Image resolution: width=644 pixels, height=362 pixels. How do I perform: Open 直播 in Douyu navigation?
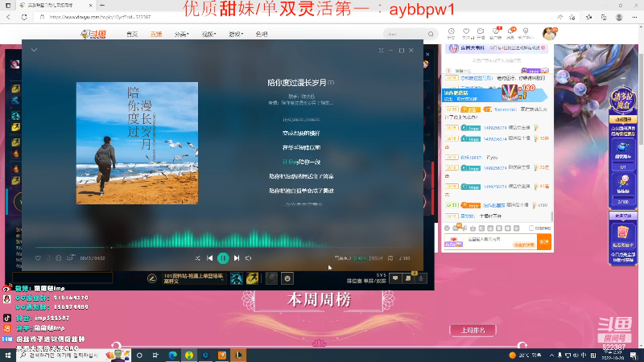(156, 34)
